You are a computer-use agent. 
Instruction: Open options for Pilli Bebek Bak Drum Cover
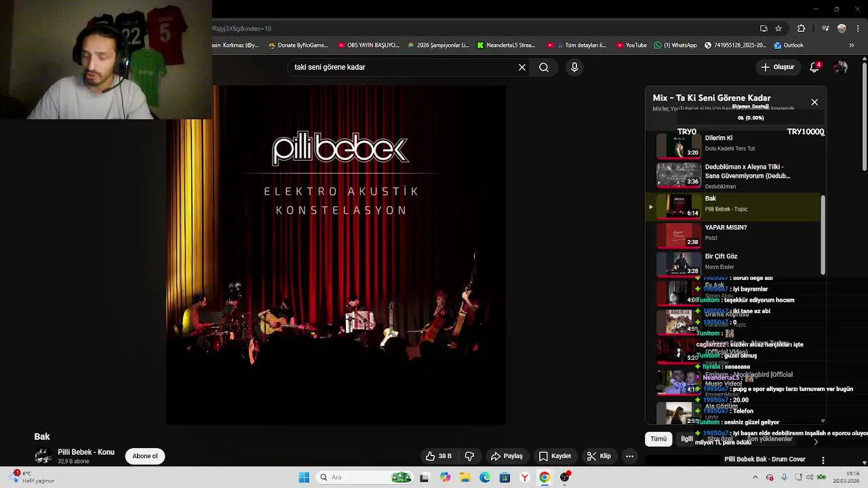pyautogui.click(x=823, y=460)
